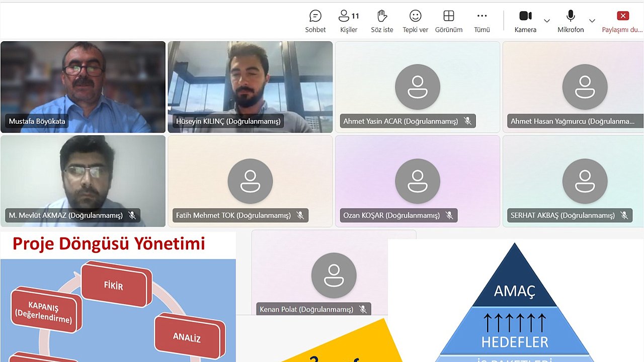Viewport: 644px width, 362px height.
Task: Click muted mic icon beside Ozan KOŞAR
Action: [x=449, y=215]
